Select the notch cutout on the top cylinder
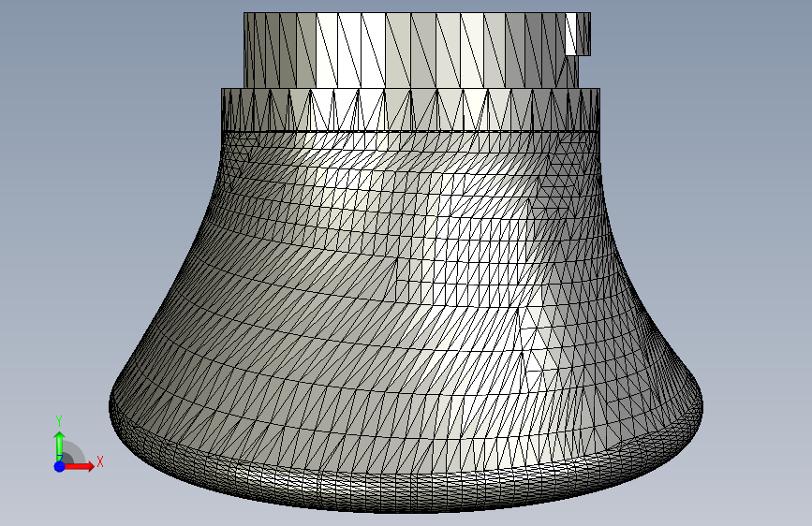The image size is (812, 526). tap(584, 71)
